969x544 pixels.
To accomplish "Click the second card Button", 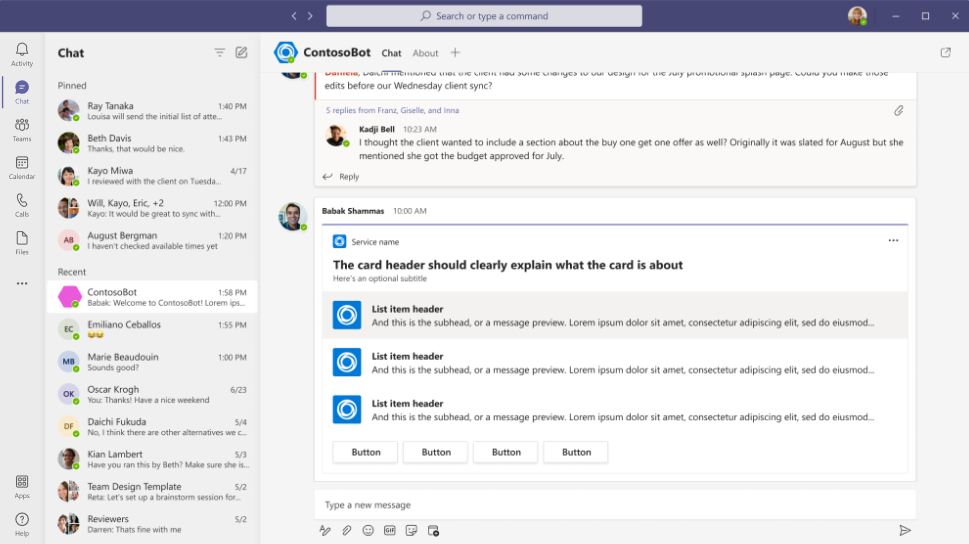I will click(x=436, y=452).
